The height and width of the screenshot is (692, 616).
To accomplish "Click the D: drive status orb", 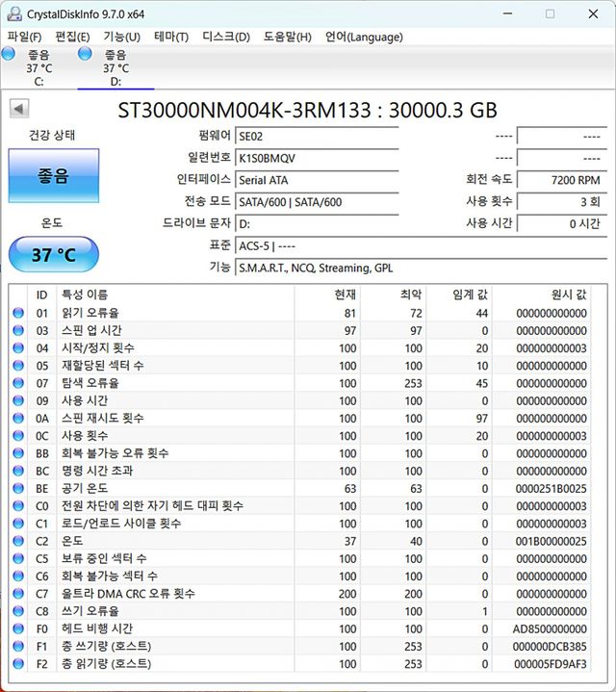I will pyautogui.click(x=85, y=54).
